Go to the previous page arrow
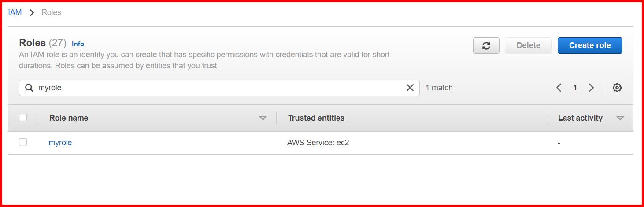644x207 pixels. pos(559,88)
